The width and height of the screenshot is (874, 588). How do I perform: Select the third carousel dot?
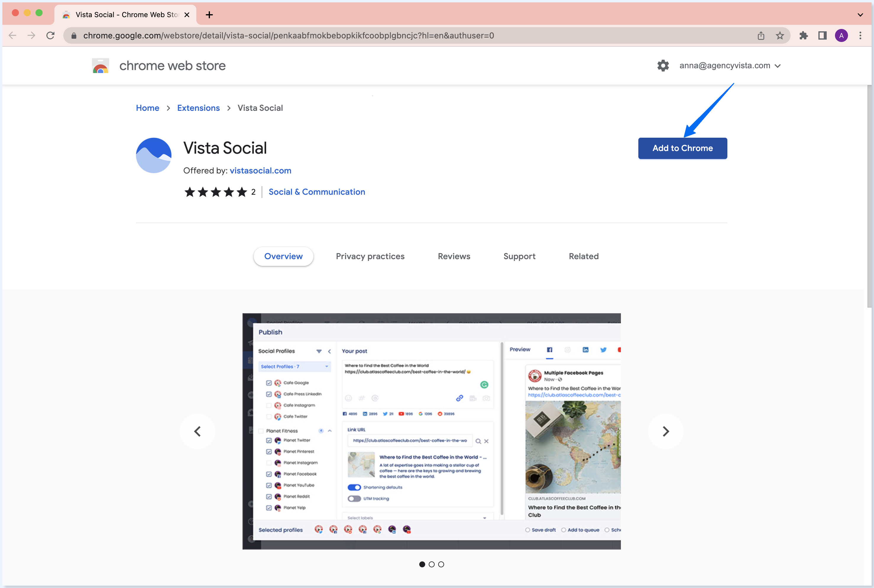[441, 564]
